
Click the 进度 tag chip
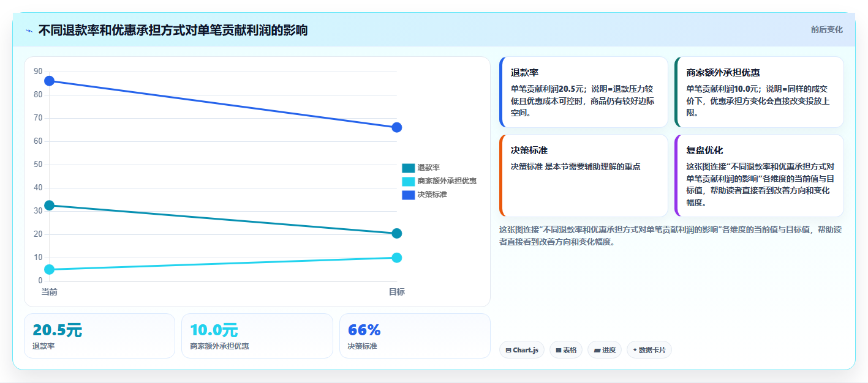tap(605, 350)
